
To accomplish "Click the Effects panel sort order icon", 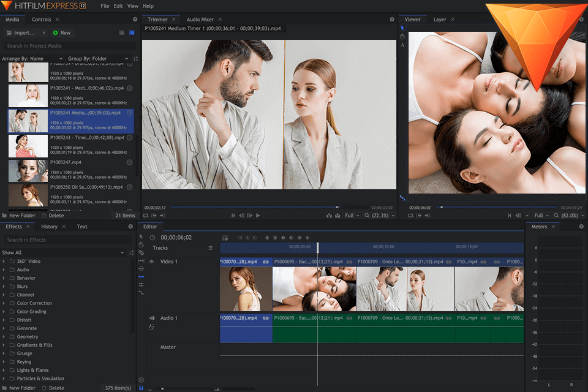I will coord(131,253).
